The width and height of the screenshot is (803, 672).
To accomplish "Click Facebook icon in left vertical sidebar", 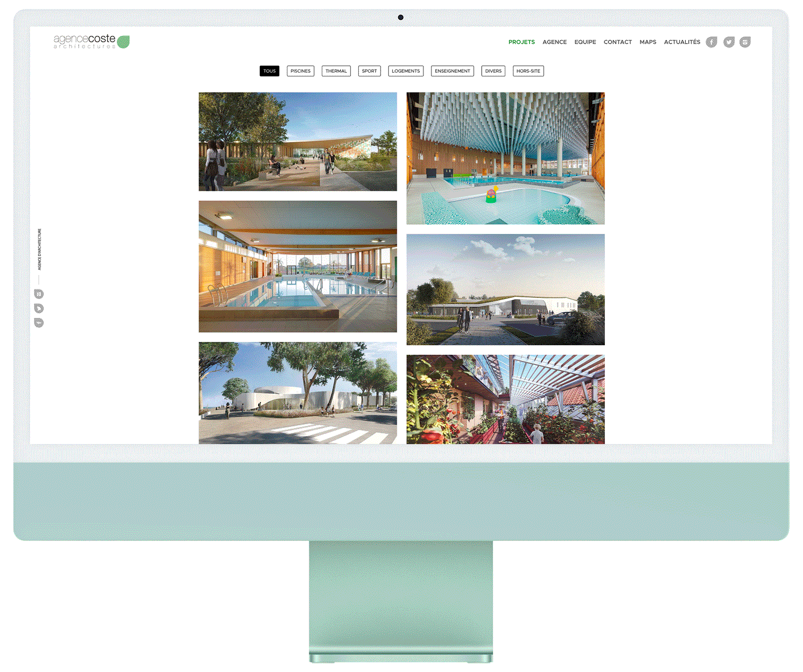I will (39, 323).
